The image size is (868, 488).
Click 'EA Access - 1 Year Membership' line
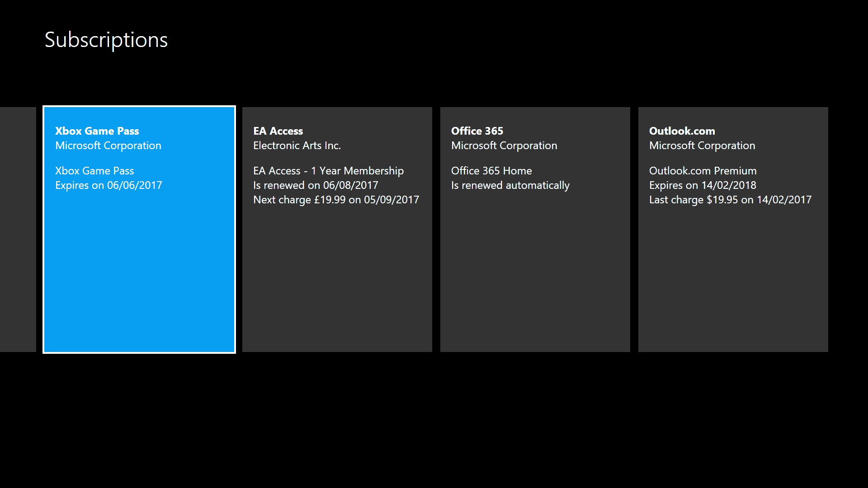point(328,171)
